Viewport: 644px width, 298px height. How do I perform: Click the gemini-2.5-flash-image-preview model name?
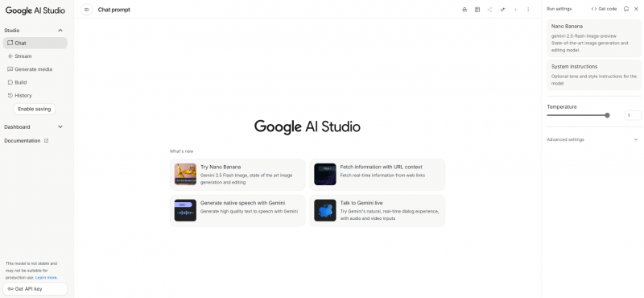click(584, 36)
